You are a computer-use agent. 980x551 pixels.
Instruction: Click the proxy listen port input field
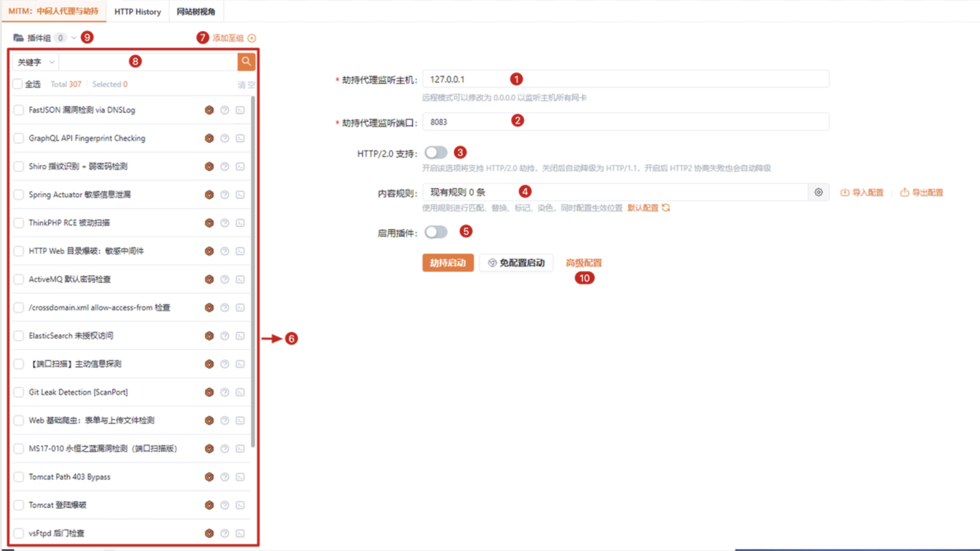(626, 122)
